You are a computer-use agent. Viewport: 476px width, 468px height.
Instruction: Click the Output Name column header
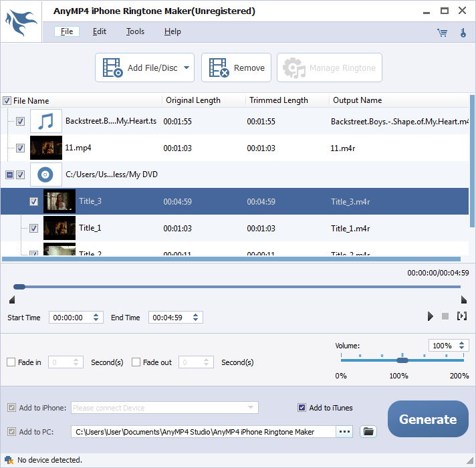pyautogui.click(x=357, y=100)
